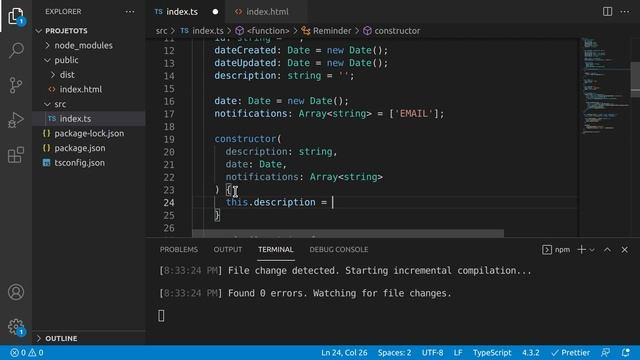Open Run and Debug view icon
Screen dimensions: 640x360
coord(16,120)
